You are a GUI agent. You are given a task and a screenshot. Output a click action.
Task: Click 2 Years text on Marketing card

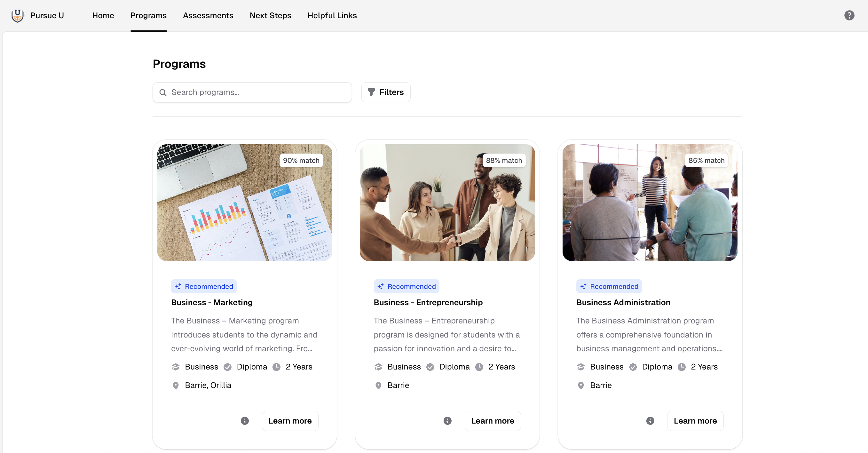[x=299, y=367]
